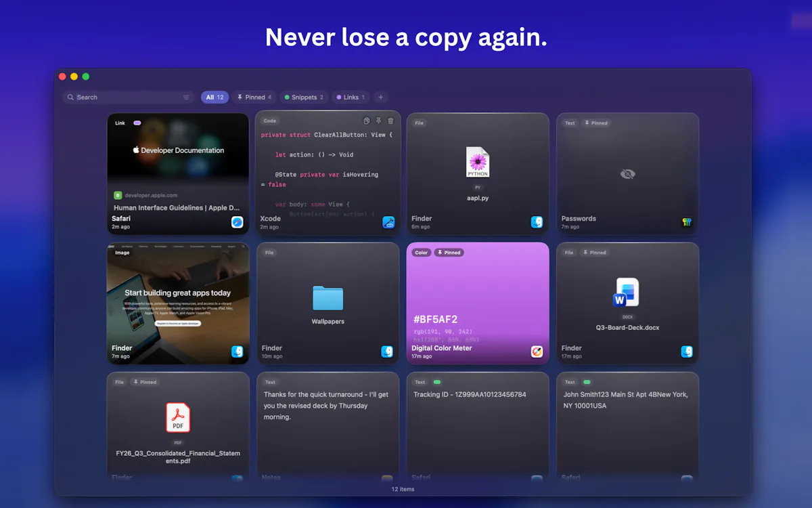Reveal hidden password with the crossed-eye icon
This screenshot has height=508, width=812.
point(628,174)
